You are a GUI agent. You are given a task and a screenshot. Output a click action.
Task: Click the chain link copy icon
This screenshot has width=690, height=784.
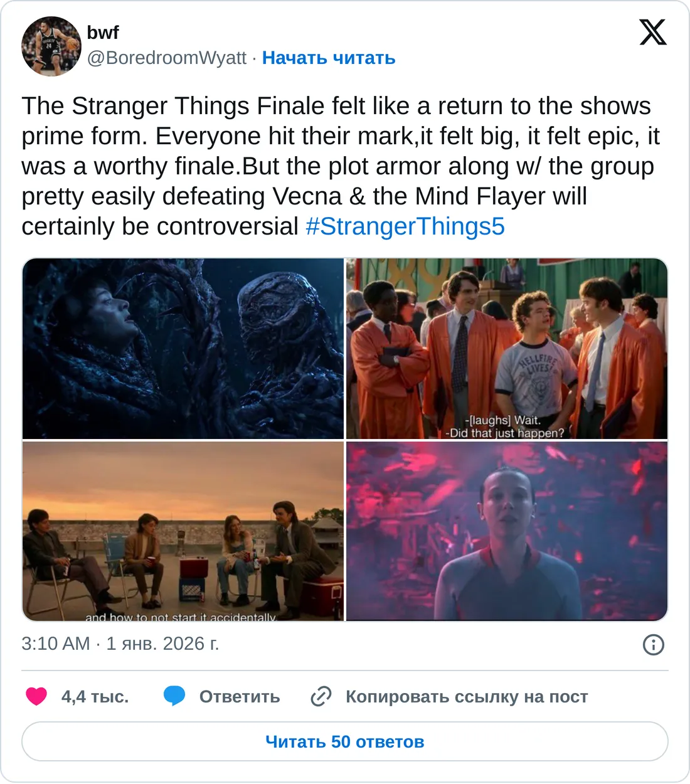coord(321,696)
